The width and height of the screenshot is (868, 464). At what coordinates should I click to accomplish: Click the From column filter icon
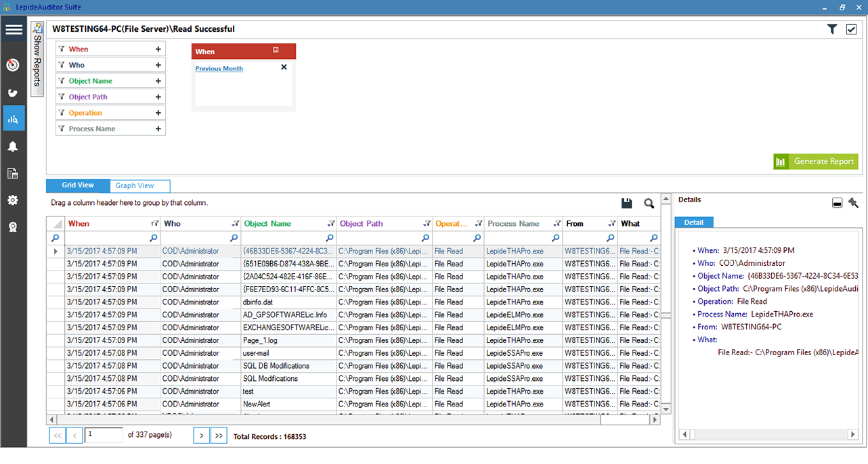[611, 224]
